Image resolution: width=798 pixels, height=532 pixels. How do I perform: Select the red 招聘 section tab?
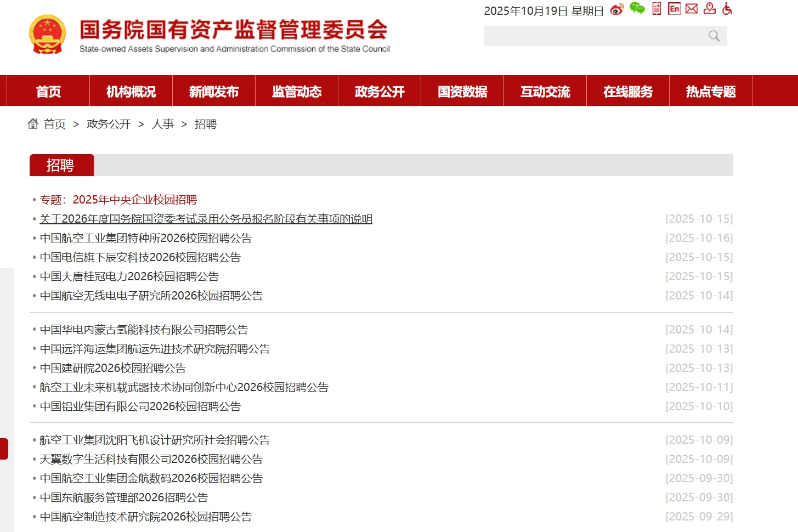point(61,165)
